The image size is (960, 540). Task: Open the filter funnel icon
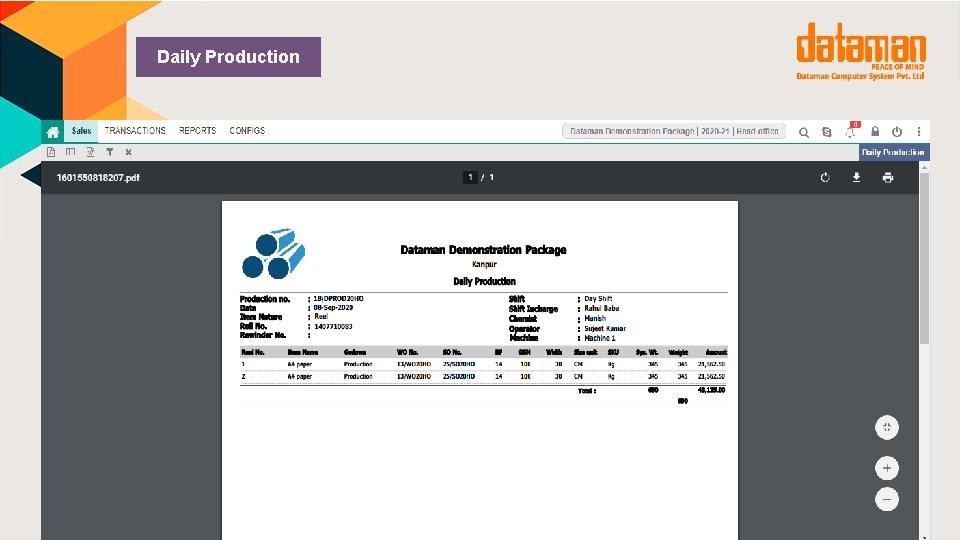pos(110,152)
